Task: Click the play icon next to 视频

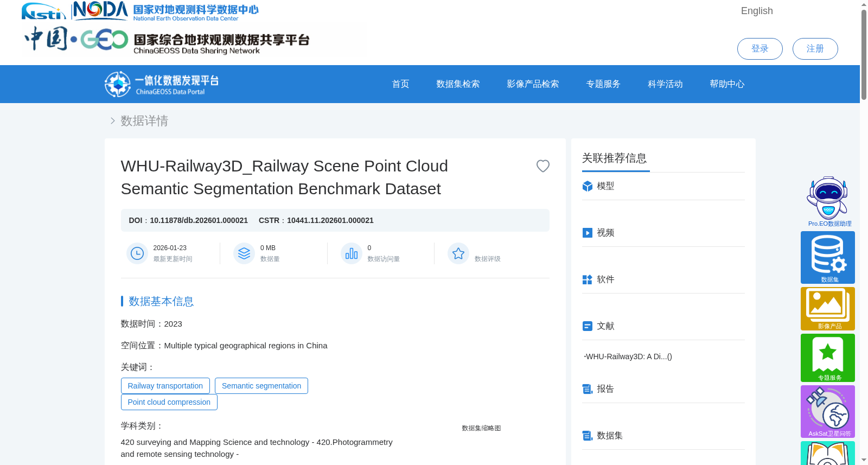Action: click(588, 233)
